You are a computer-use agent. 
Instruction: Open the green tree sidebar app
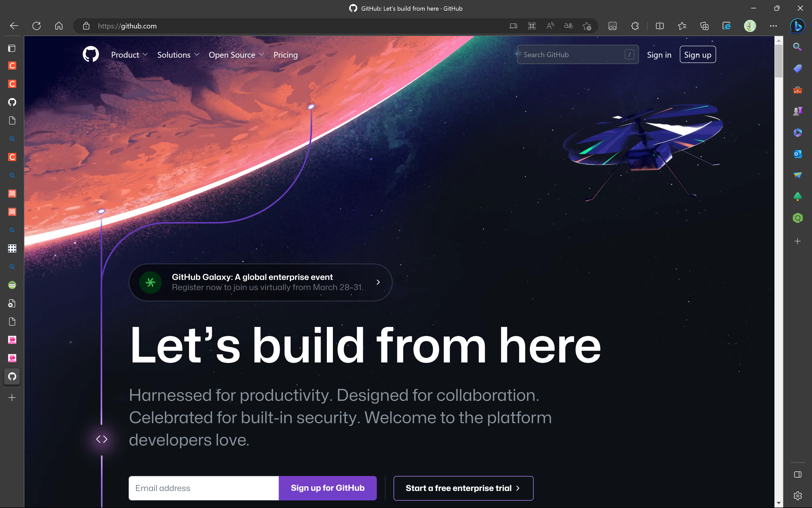pyautogui.click(x=798, y=197)
